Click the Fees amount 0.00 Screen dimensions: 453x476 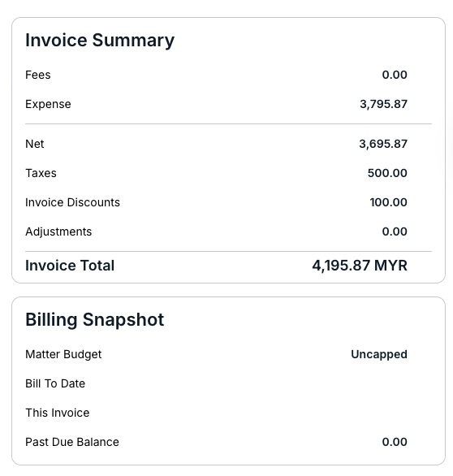point(395,75)
